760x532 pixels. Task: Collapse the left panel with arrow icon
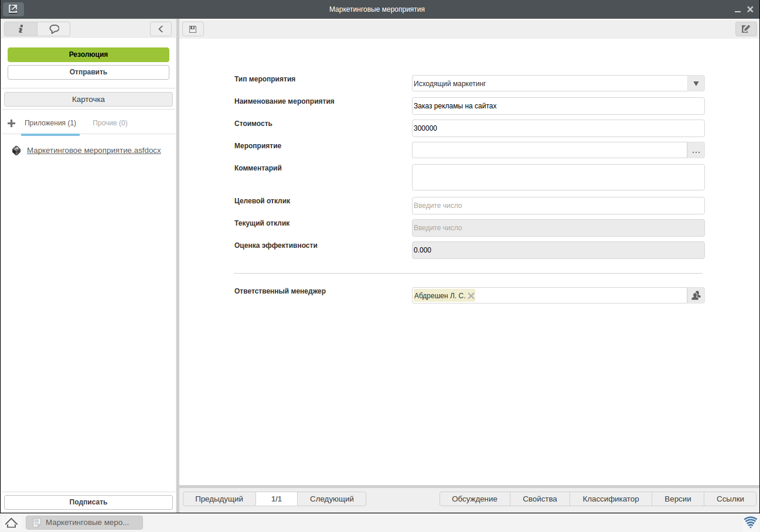click(x=161, y=29)
